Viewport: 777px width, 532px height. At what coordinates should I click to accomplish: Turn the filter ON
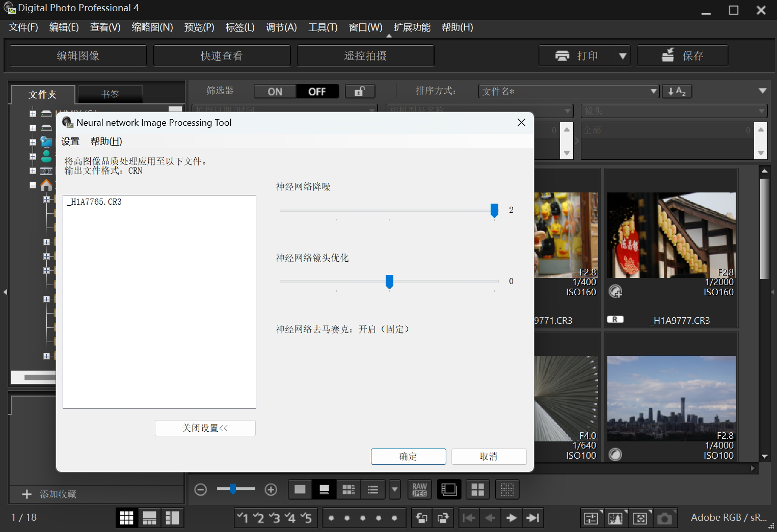tap(275, 91)
